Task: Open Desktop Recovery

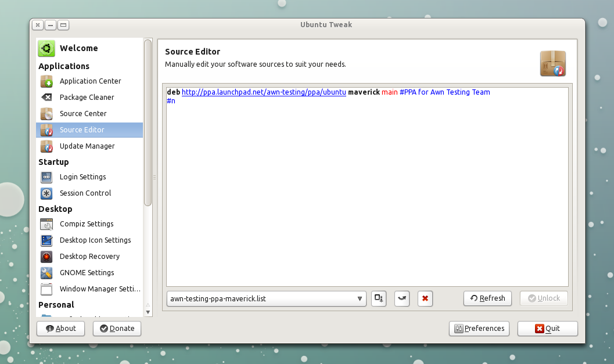Action: click(x=89, y=257)
